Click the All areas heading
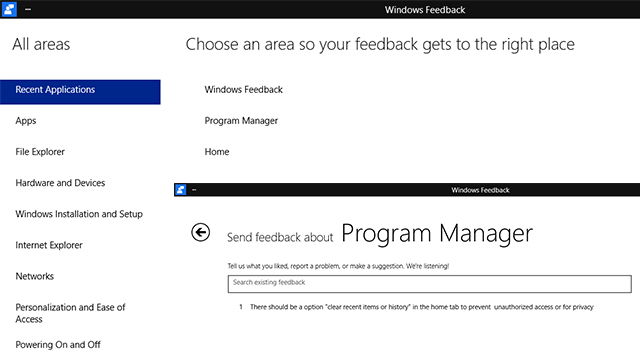Image resolution: width=640 pixels, height=362 pixels. coord(41,44)
